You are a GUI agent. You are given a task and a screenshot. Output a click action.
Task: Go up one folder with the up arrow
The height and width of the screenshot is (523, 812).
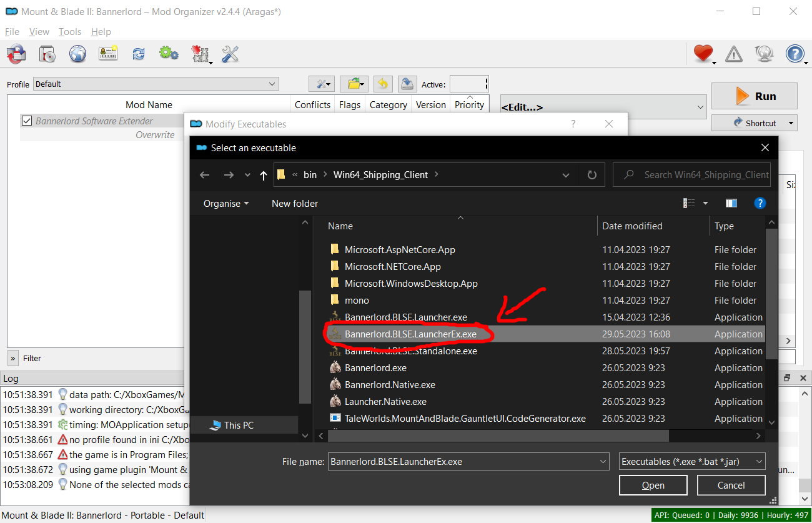[263, 175]
